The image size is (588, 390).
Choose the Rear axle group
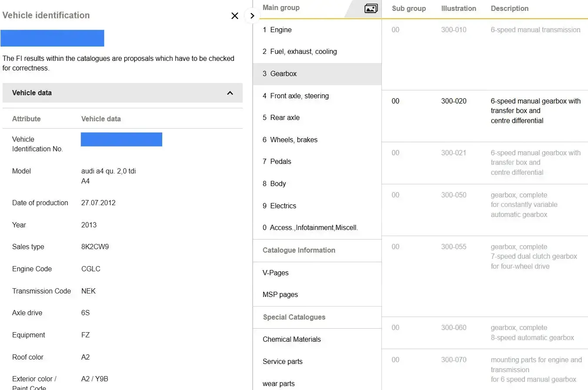pyautogui.click(x=317, y=118)
